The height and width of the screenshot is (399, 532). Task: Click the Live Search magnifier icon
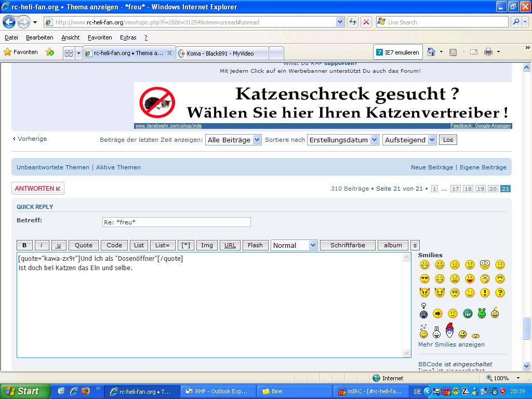point(516,22)
